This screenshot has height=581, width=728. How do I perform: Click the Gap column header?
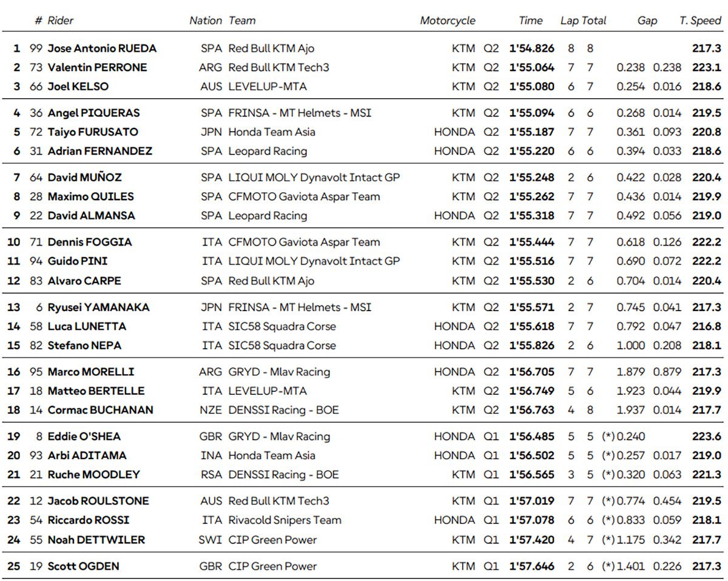[647, 21]
